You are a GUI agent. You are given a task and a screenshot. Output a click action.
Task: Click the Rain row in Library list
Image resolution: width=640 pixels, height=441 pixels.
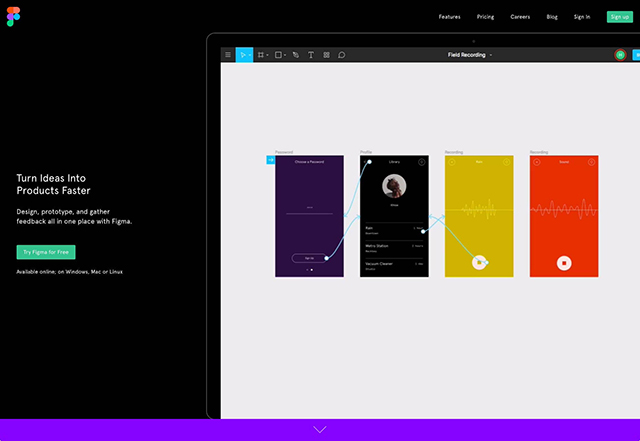click(394, 231)
